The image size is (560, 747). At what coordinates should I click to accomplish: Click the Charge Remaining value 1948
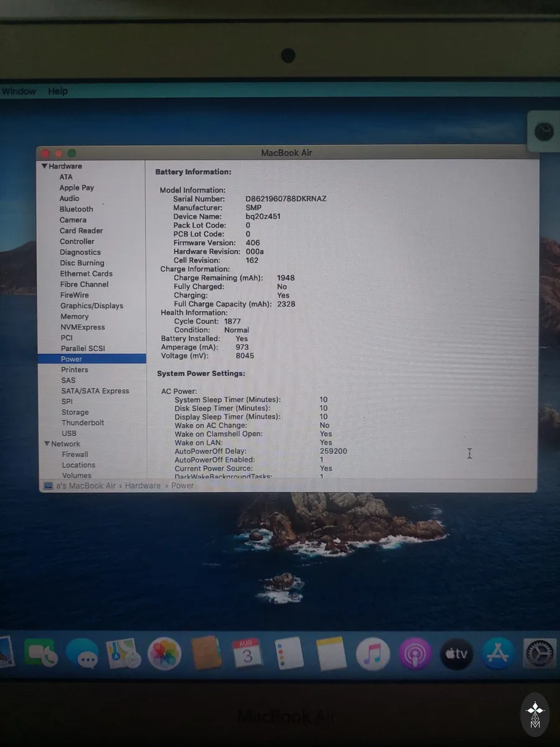tap(286, 278)
